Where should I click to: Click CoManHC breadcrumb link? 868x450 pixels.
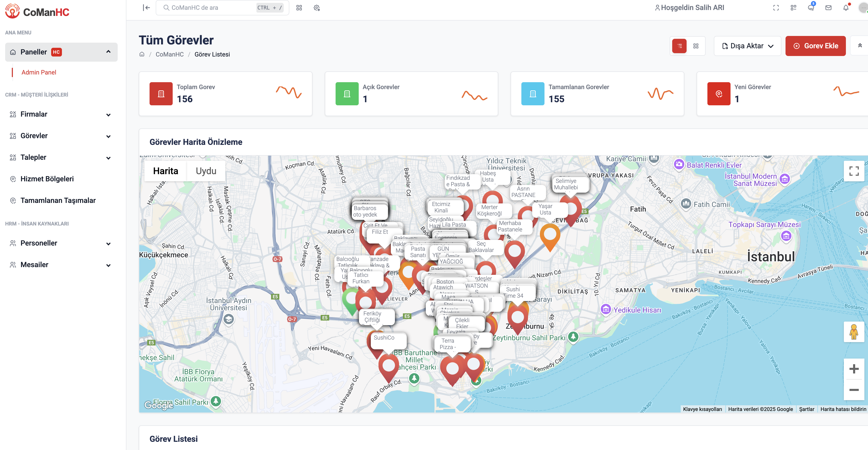170,54
